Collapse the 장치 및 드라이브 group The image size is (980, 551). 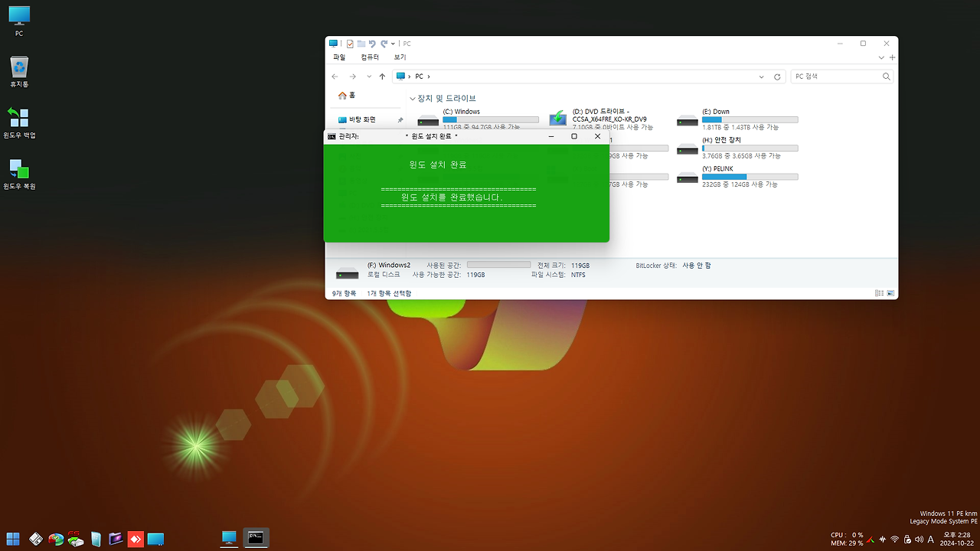point(413,99)
